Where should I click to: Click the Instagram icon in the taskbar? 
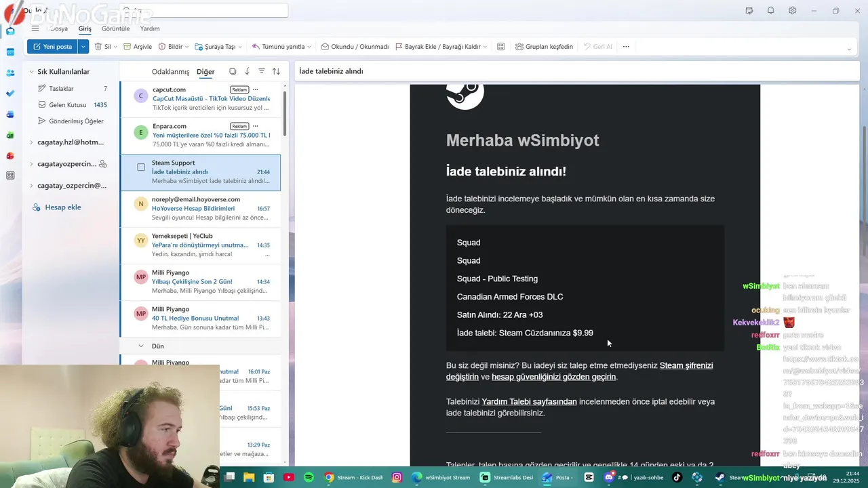click(x=397, y=477)
